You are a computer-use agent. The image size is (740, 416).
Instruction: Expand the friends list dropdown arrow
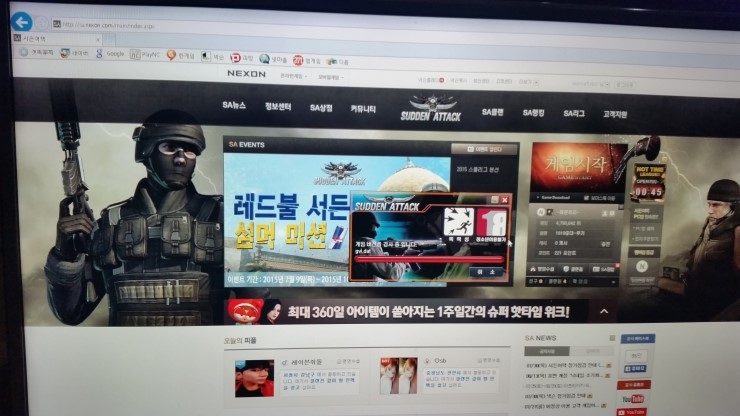614,282
